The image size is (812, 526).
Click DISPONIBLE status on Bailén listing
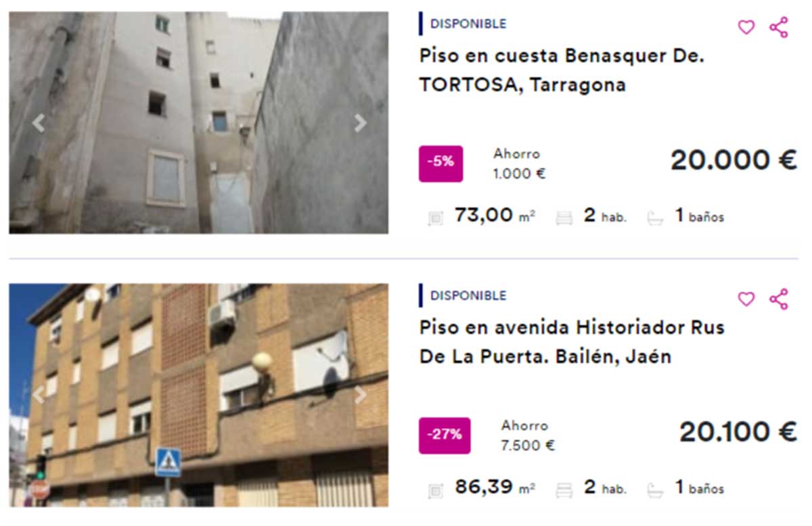pyautogui.click(x=468, y=295)
